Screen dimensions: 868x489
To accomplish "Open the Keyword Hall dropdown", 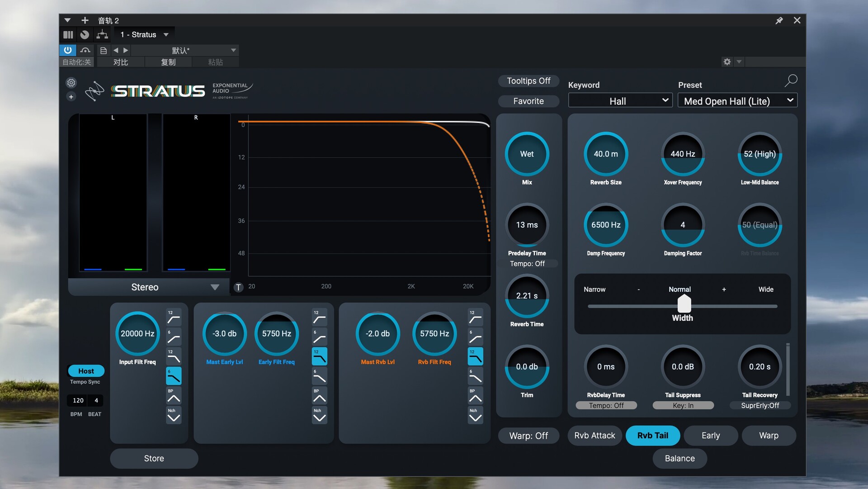I will 620,101.
